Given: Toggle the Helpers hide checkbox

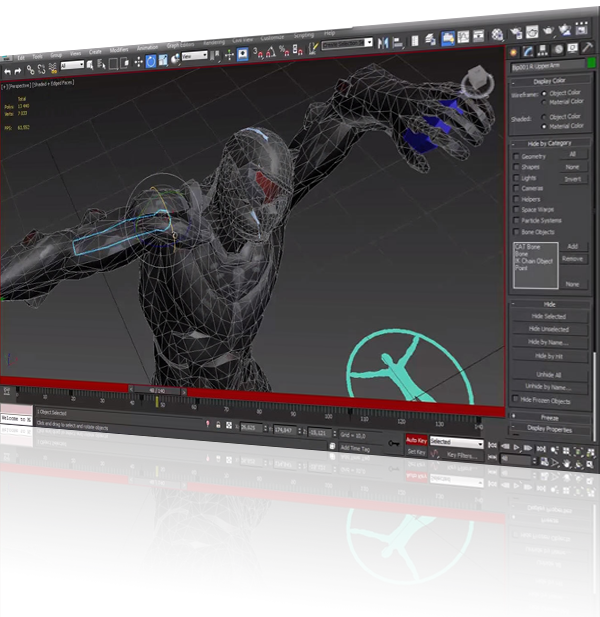Looking at the screenshot, I should tap(516, 199).
